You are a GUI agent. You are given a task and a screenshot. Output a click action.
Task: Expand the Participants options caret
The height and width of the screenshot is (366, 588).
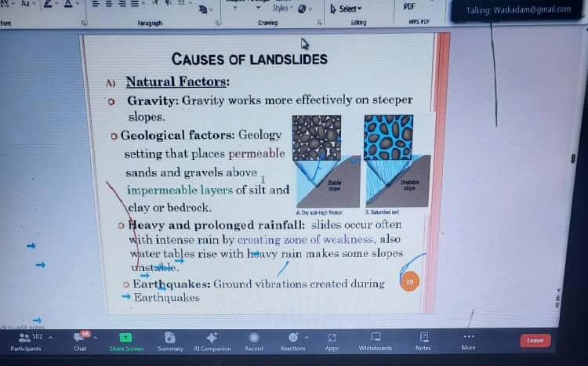coord(51,337)
